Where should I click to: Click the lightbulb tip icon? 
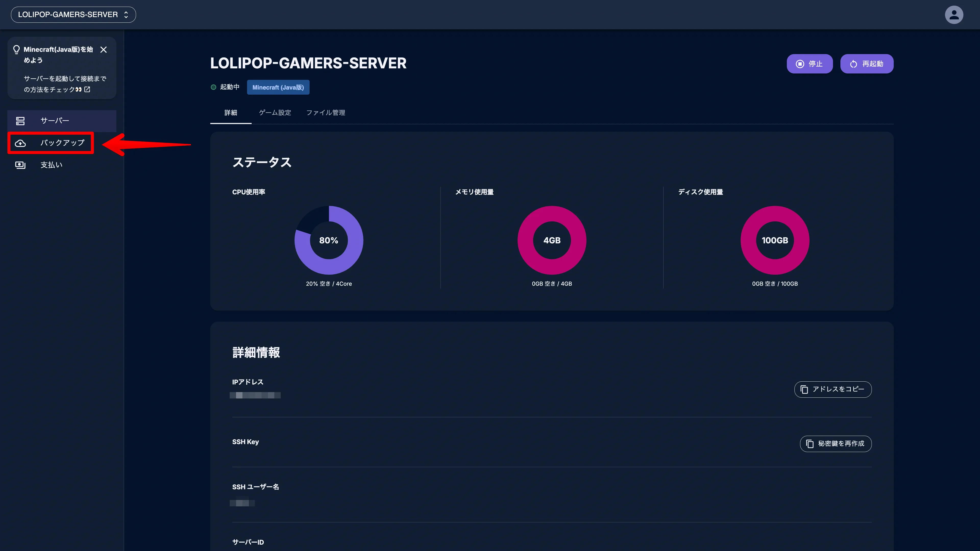(x=16, y=50)
